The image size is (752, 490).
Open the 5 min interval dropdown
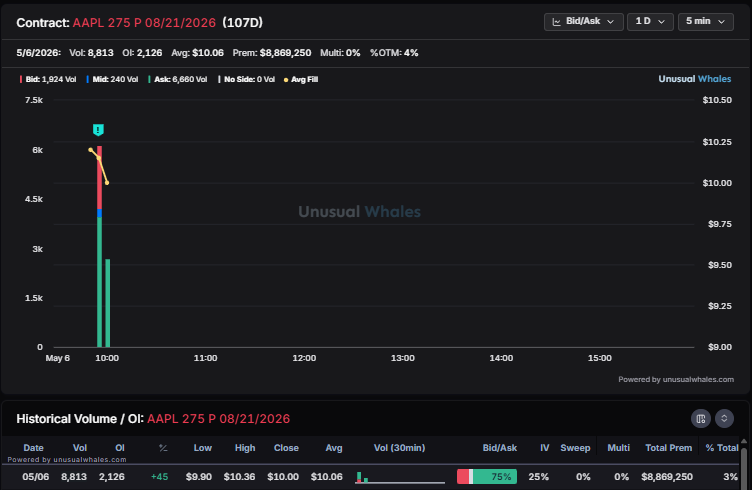705,22
